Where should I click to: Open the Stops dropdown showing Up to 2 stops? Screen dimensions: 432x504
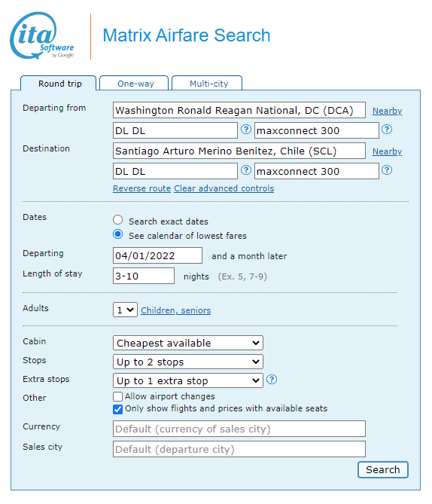(188, 362)
